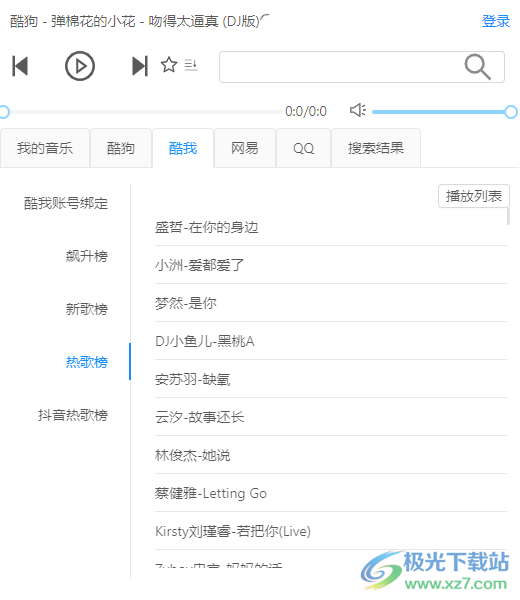Click into the song search field

(362, 67)
